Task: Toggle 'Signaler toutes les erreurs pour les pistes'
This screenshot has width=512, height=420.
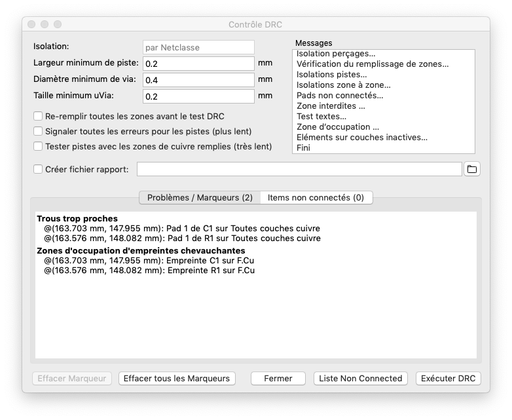Action: tap(39, 131)
